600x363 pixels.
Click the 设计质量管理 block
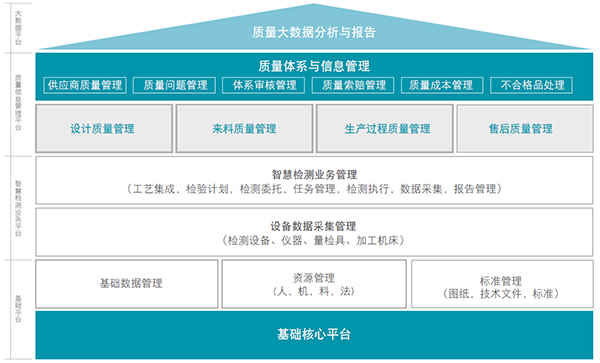(x=104, y=129)
